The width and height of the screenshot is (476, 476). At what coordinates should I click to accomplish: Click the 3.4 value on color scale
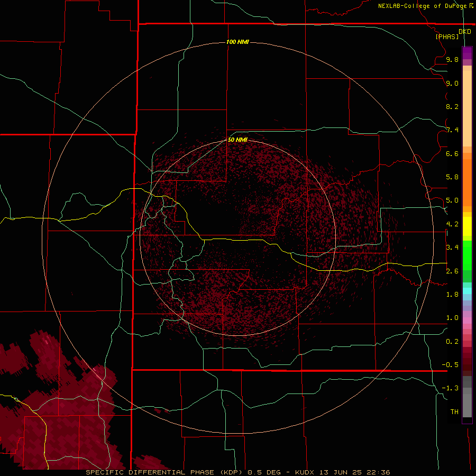tap(452, 247)
